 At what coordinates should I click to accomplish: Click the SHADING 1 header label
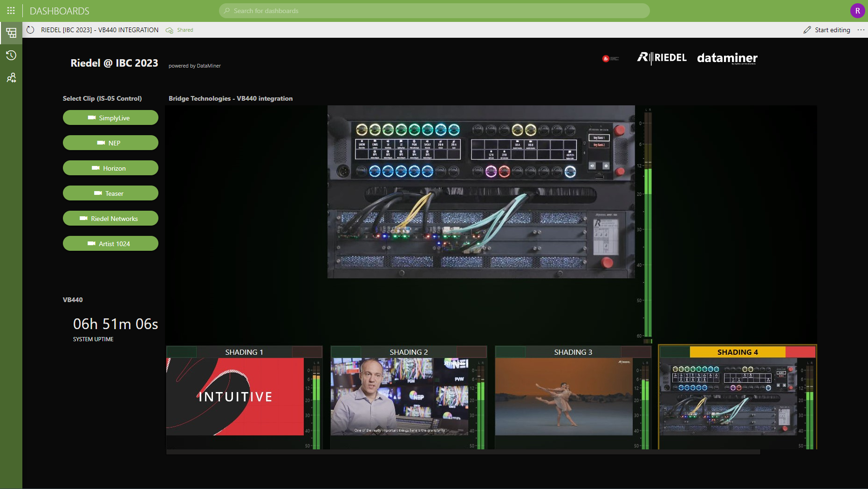coord(244,352)
